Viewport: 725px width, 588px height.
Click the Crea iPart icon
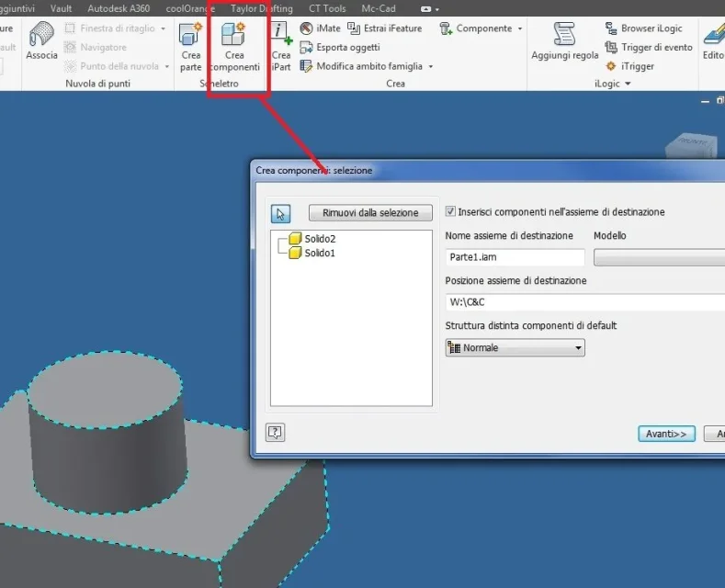click(281, 34)
